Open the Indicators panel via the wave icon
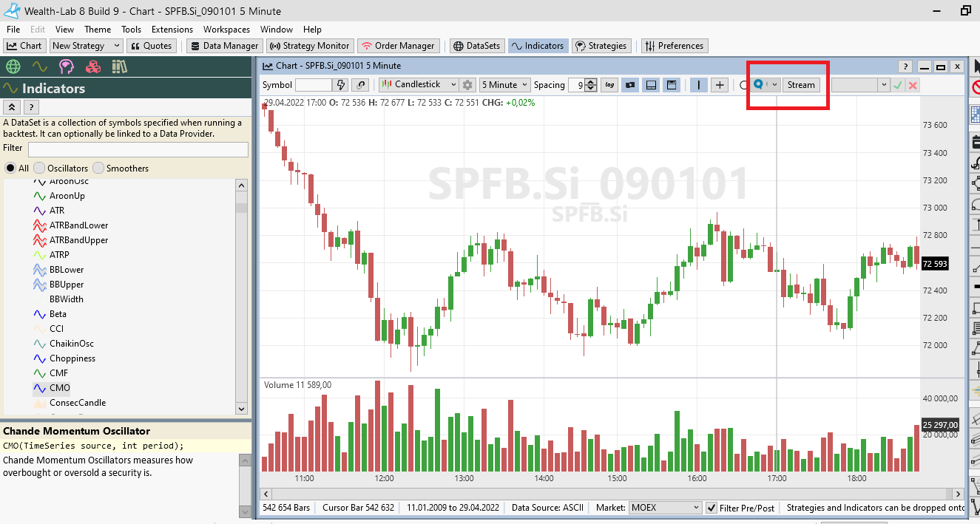Viewport: 980px width, 524px height. pos(39,66)
